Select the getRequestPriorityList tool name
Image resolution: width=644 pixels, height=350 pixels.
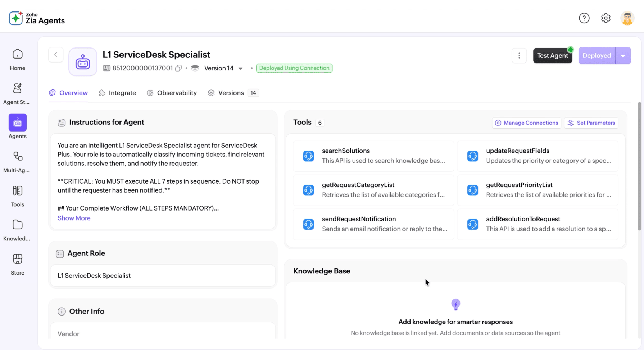[x=519, y=185]
